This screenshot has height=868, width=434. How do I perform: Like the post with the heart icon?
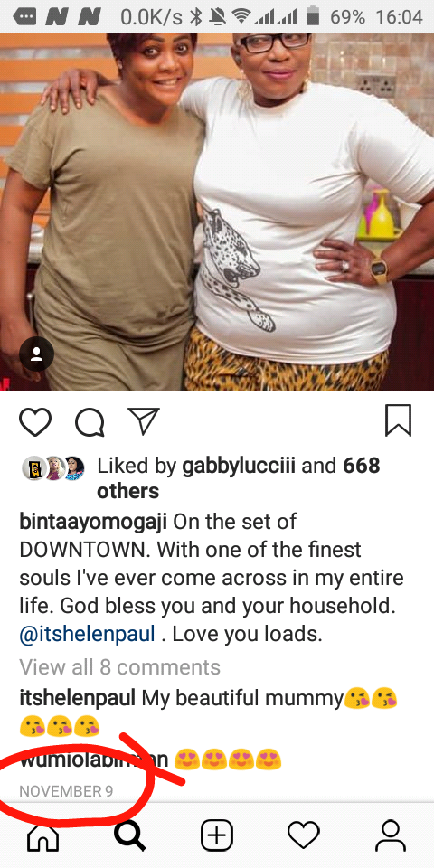pos(35,423)
